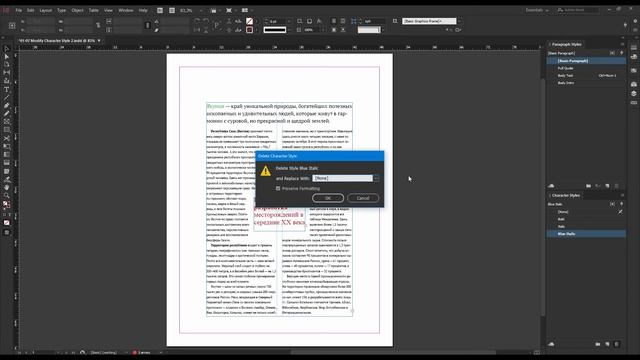Open the top panel icon in the right dock
The image size is (640, 360).
point(633,48)
